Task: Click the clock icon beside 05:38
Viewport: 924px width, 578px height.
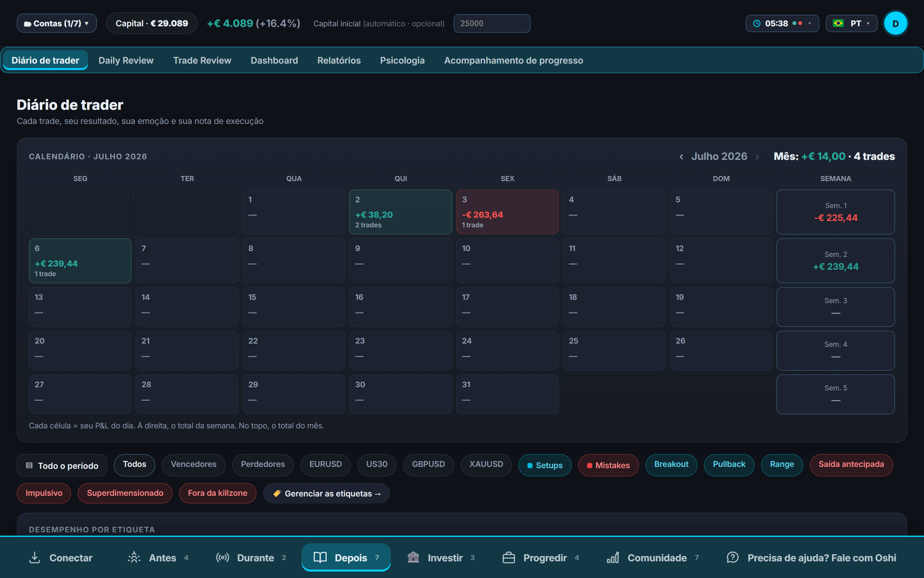Action: tap(757, 23)
